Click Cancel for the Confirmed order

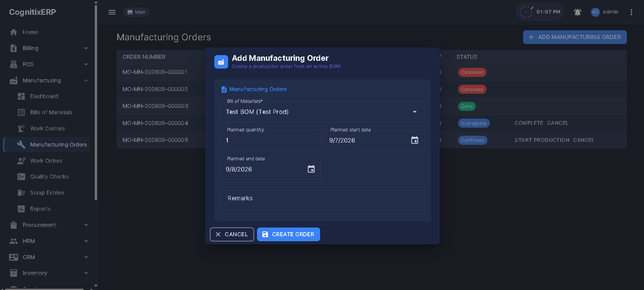point(584,140)
